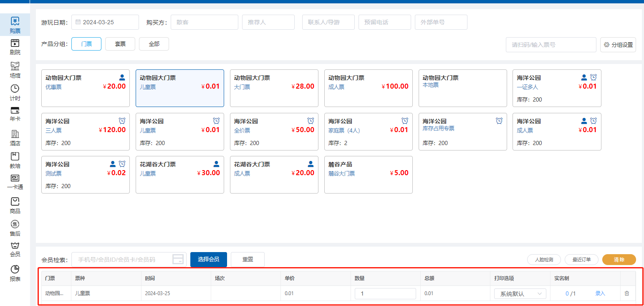The width and height of the screenshot is (644, 306).
Task: Open the 分组设置 group settings gear button
Action: click(x=618, y=45)
